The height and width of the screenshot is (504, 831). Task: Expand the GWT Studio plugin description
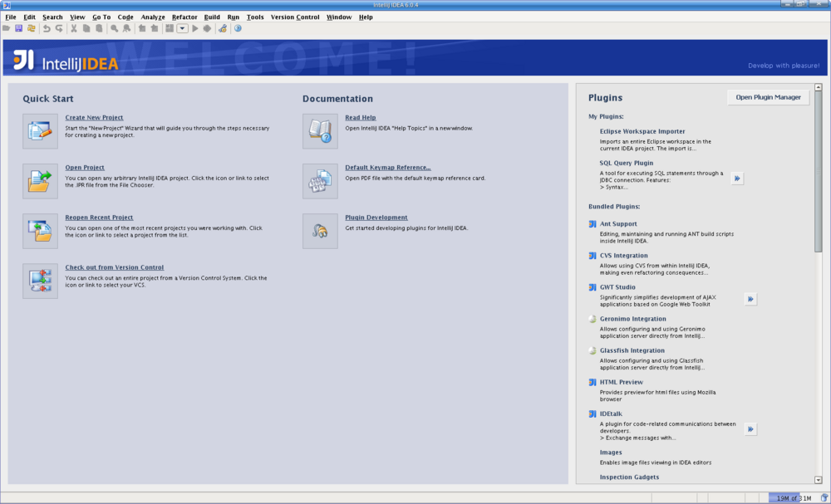tap(750, 299)
